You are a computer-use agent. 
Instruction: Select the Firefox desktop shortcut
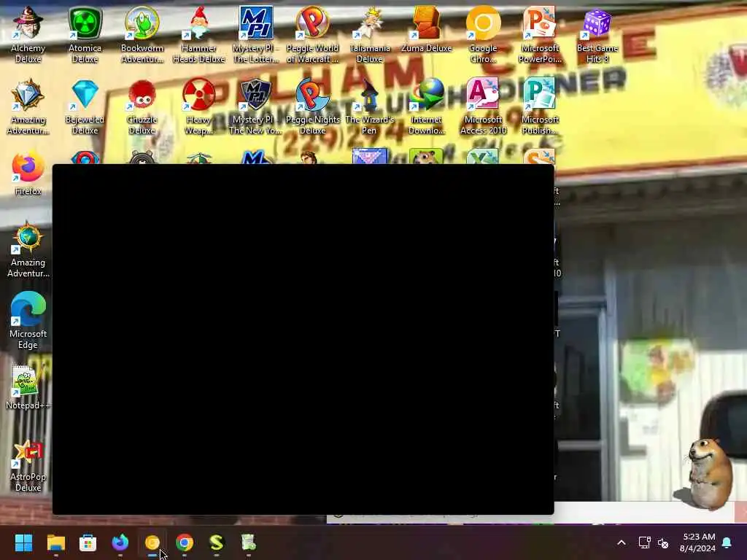pos(28,174)
